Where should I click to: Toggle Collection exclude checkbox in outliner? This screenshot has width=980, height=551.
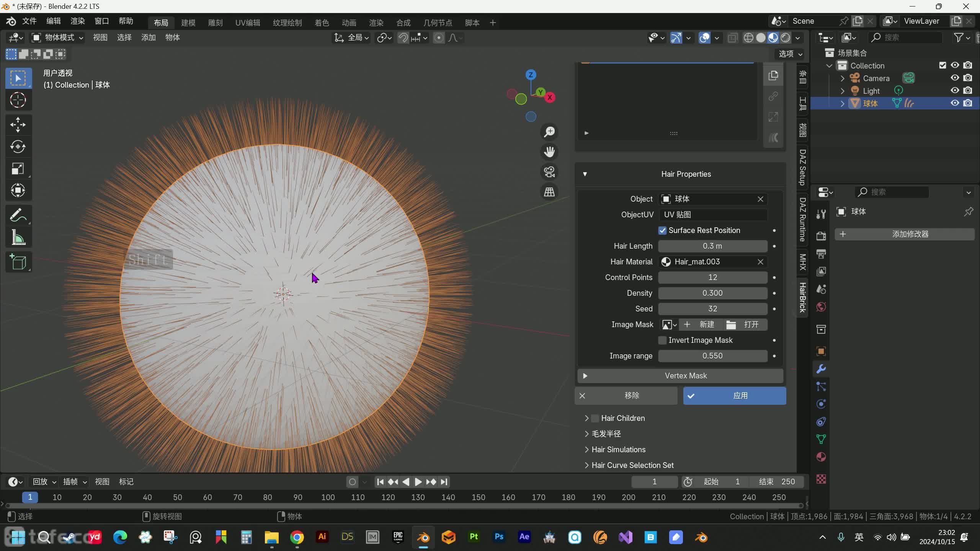click(942, 65)
